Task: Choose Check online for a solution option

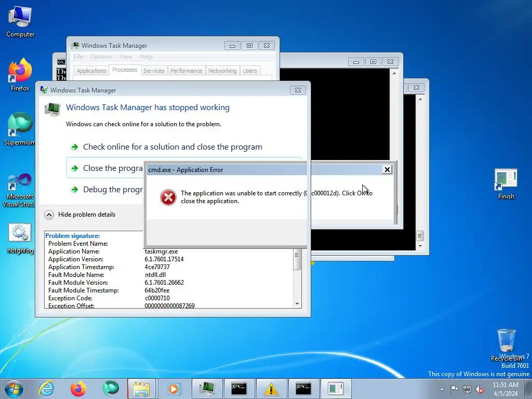Action: pyautogui.click(x=172, y=147)
